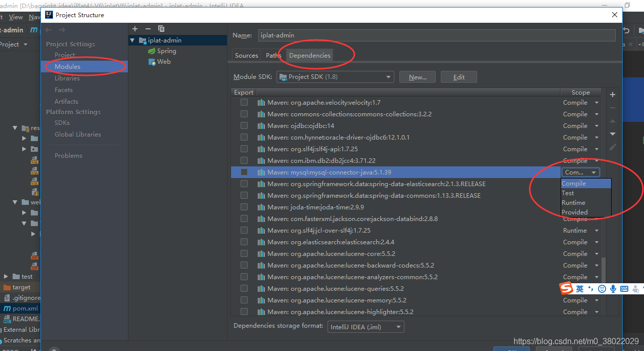The height and width of the screenshot is (351, 644).
Task: Open the Module SDK dropdown
Action: pos(387,77)
